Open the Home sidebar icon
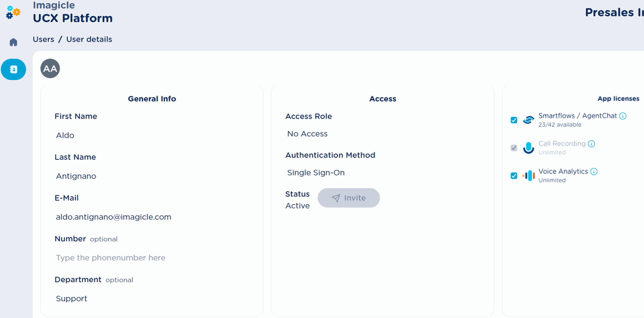The height and width of the screenshot is (318, 644). (13, 42)
